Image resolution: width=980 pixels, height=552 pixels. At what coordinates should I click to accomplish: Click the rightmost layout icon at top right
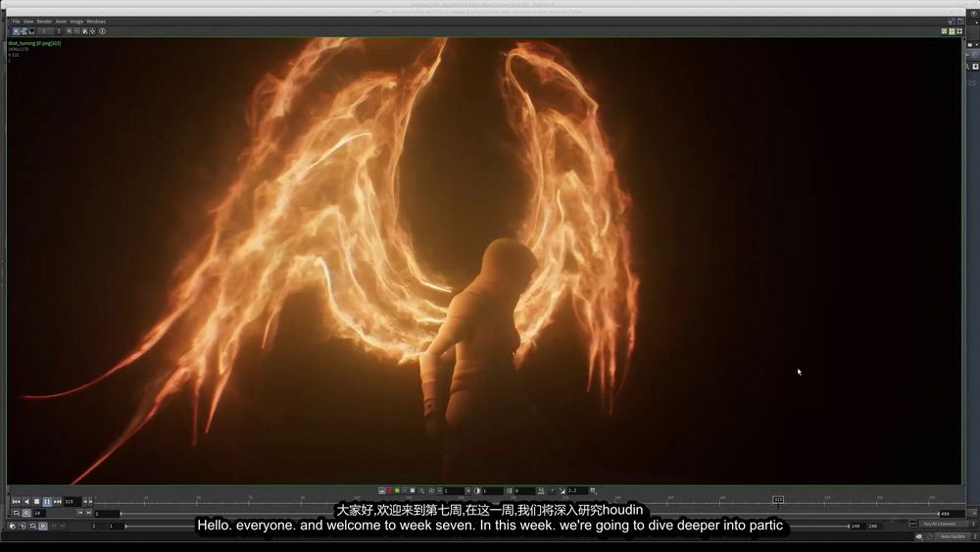(959, 30)
